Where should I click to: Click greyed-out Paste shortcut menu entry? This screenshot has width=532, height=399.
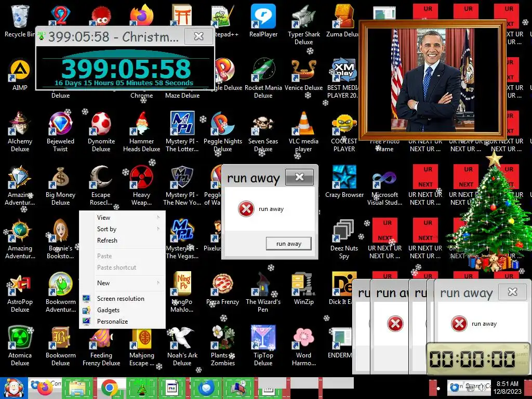click(x=122, y=268)
